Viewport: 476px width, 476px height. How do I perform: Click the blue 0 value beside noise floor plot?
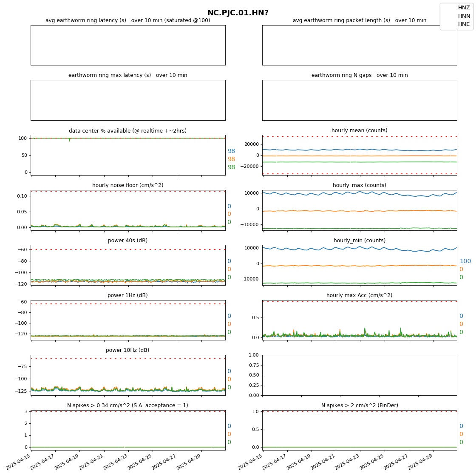point(229,207)
